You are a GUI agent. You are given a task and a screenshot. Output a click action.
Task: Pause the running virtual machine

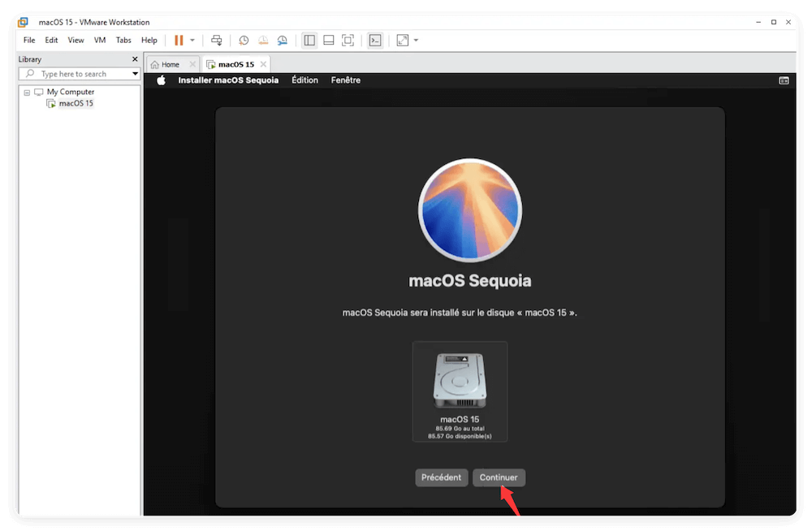[x=177, y=39]
